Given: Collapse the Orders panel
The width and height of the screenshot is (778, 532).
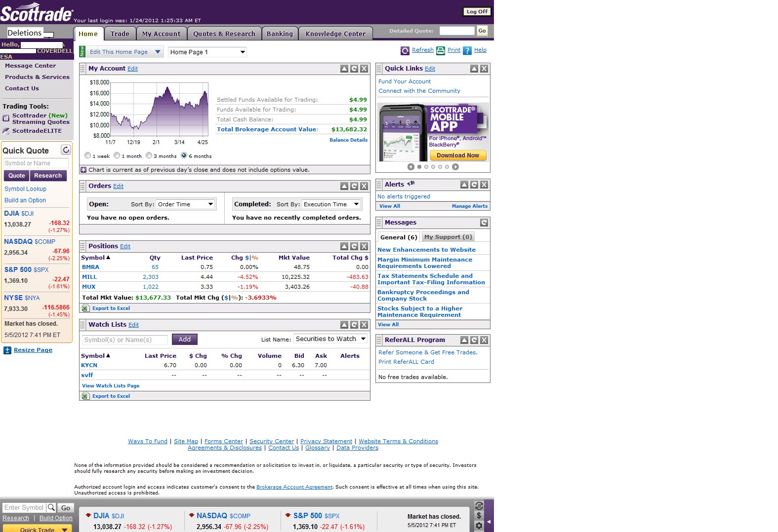Looking at the screenshot, I should pyautogui.click(x=344, y=186).
